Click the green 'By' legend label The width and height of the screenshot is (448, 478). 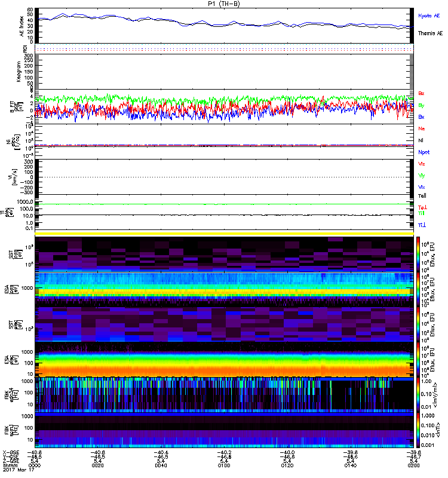coord(421,105)
